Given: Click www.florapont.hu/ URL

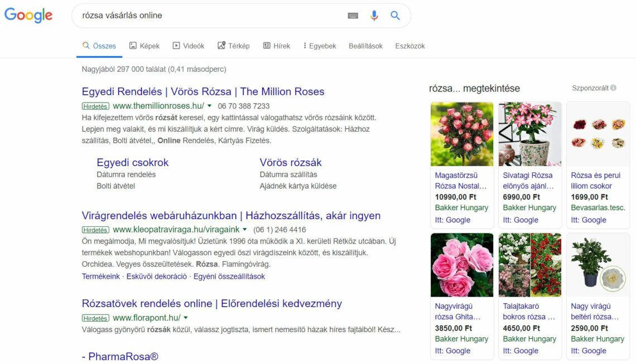Looking at the screenshot, I should [146, 318].
